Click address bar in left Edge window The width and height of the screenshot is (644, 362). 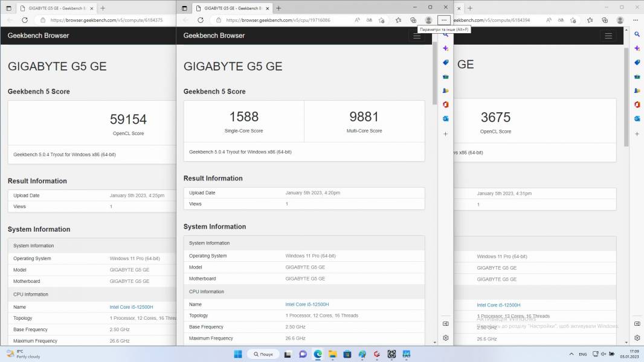[107, 20]
